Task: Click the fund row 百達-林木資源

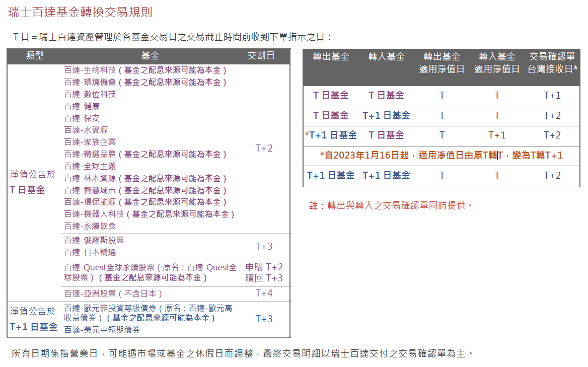Action: tap(145, 178)
